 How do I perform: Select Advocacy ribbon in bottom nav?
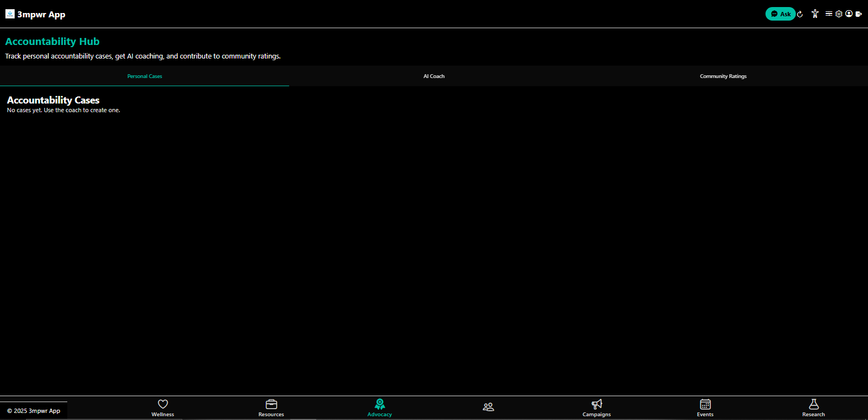tap(380, 408)
